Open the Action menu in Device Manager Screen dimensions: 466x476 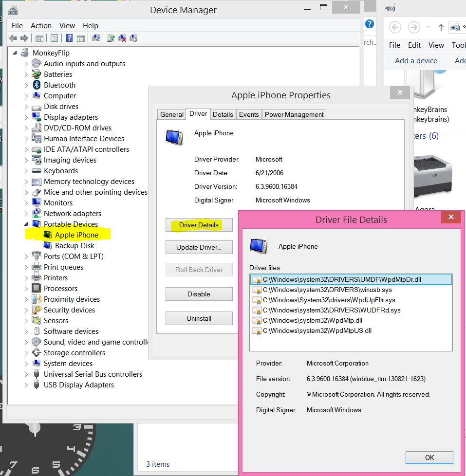[41, 26]
